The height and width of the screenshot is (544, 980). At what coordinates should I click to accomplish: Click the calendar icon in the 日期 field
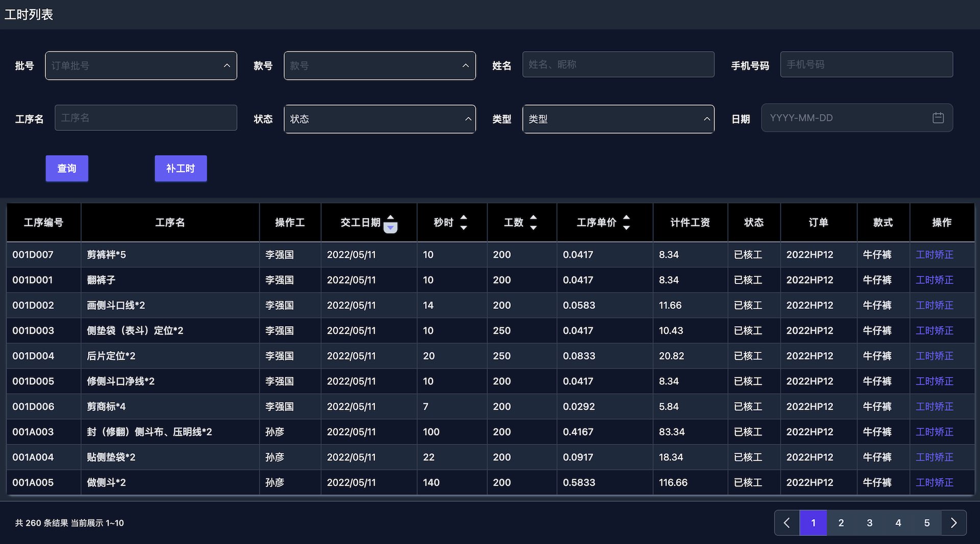[938, 118]
